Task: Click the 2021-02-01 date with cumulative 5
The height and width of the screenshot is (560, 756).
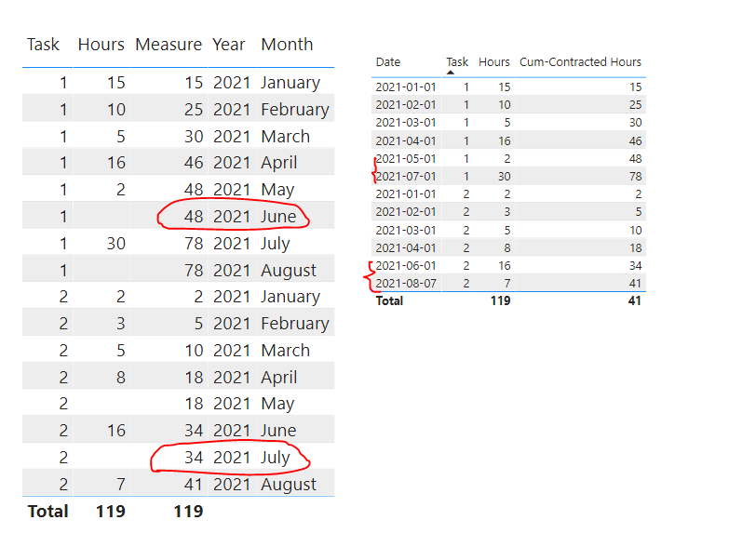Action: [x=406, y=212]
